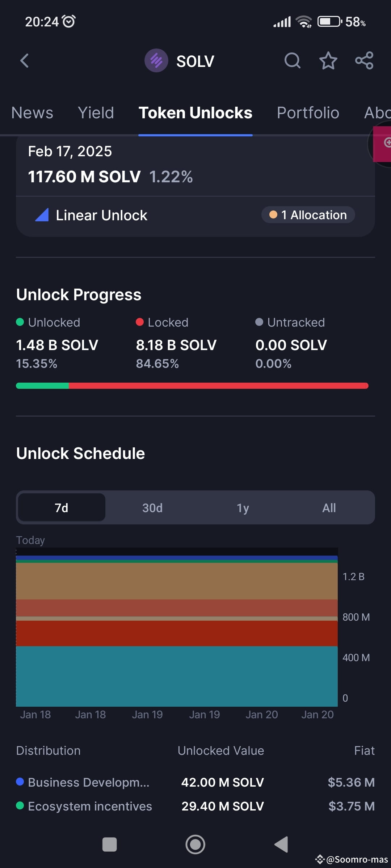Select the 30d time range
This screenshot has height=868, width=391.
coord(152,507)
